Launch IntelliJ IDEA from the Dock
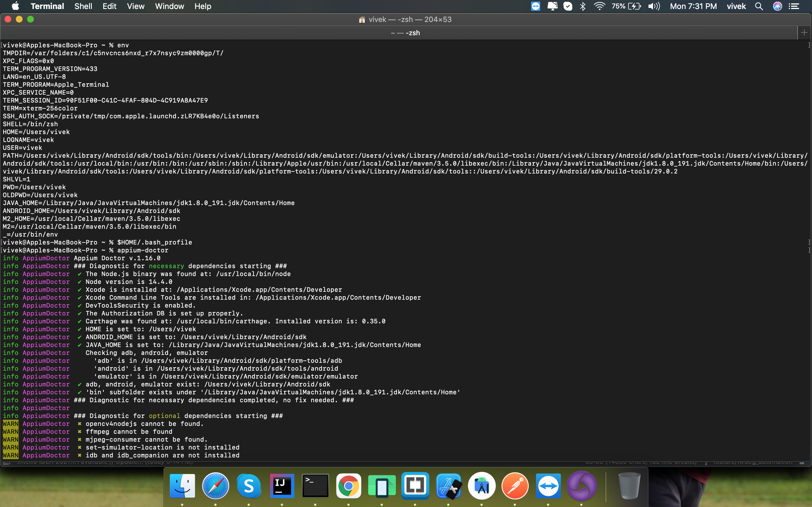 [x=282, y=485]
